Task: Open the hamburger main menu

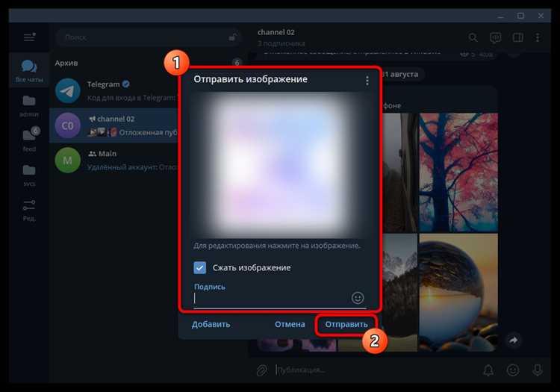Action: click(29, 37)
